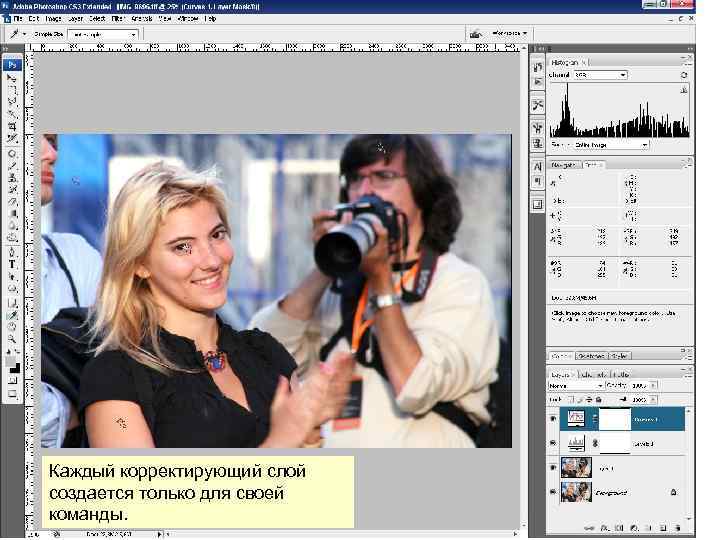Switch to the Swatches tab
Screen dimensions: 720x540
click(591, 356)
